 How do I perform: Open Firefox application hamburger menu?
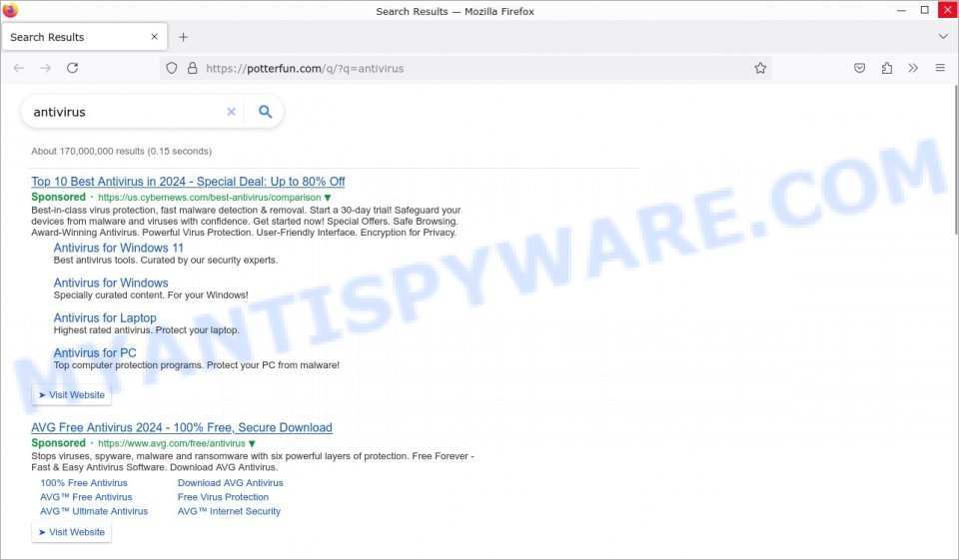click(x=940, y=68)
